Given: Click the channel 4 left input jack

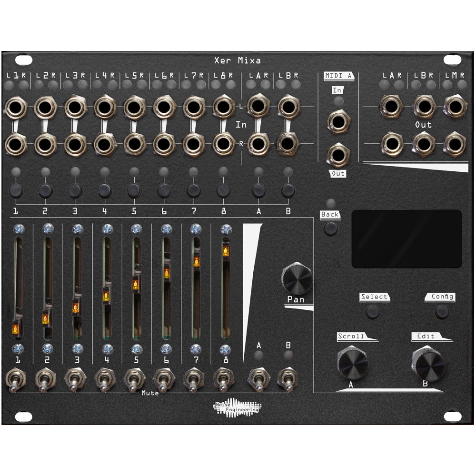Looking at the screenshot, I should pyautogui.click(x=104, y=107).
